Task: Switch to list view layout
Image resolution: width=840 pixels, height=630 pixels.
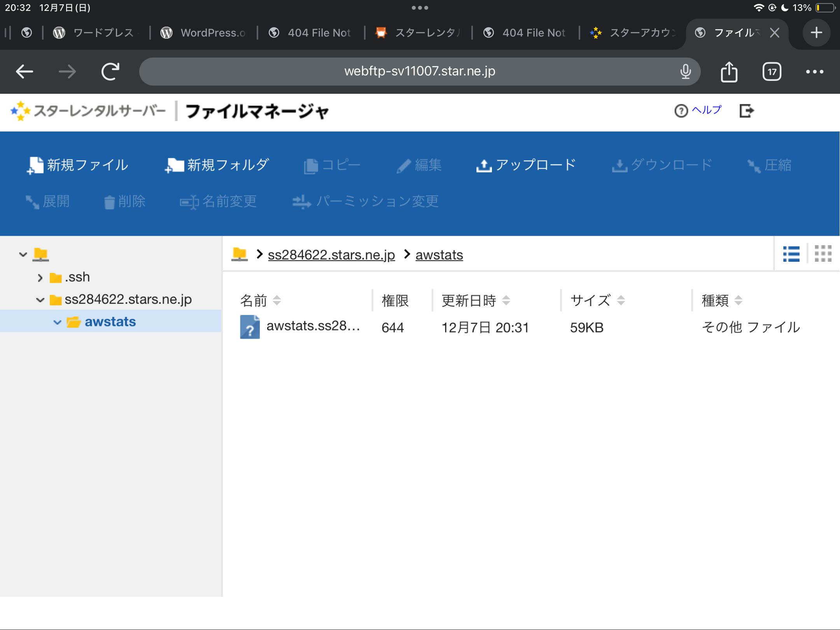Action: [791, 254]
